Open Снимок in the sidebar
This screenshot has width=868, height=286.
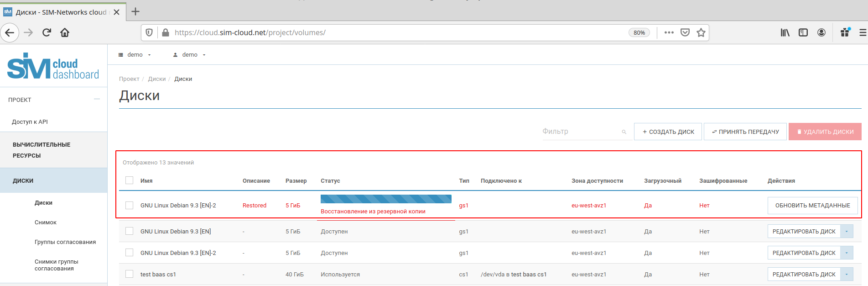click(46, 222)
